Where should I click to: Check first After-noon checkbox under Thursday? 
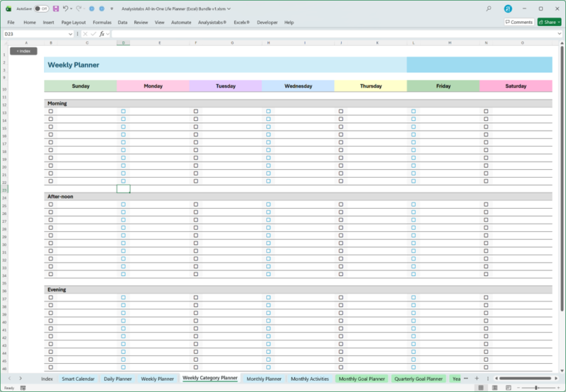[x=341, y=204]
